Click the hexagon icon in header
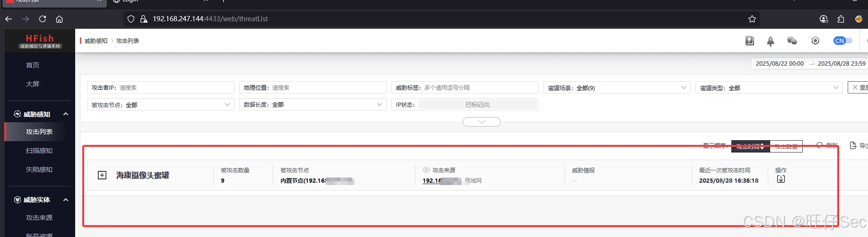The image size is (868, 237). tap(815, 41)
